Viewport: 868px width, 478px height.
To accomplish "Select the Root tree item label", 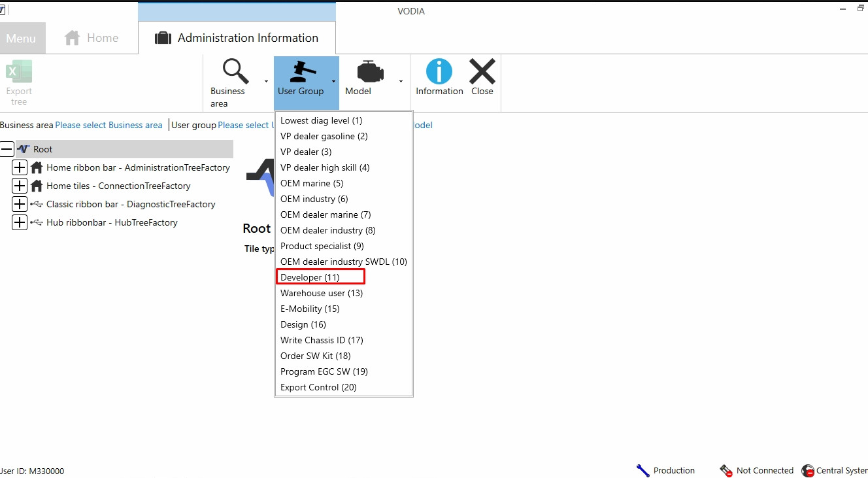I will (43, 149).
